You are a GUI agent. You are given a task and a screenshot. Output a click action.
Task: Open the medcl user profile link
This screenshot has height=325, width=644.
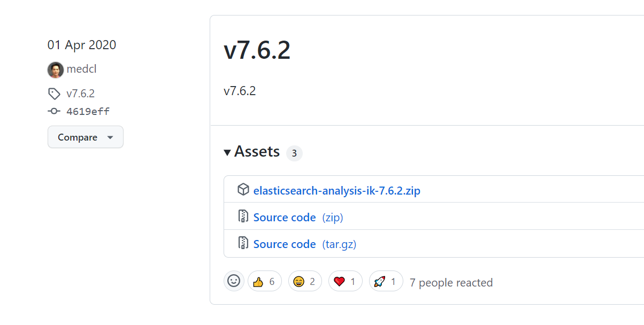tap(81, 69)
